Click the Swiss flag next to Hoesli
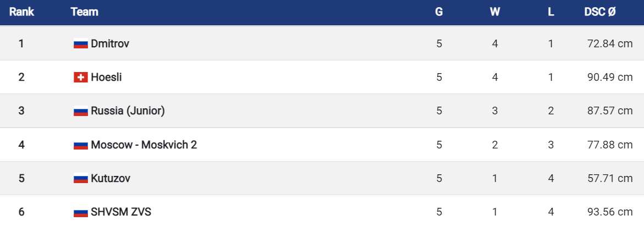 pos(81,77)
